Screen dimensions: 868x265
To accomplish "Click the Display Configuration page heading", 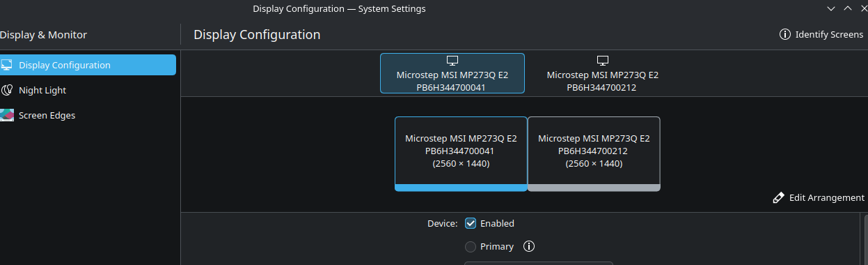I will (257, 35).
